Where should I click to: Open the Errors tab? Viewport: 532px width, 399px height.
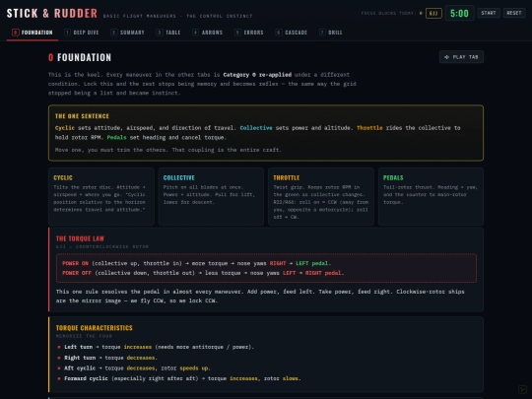(x=249, y=33)
